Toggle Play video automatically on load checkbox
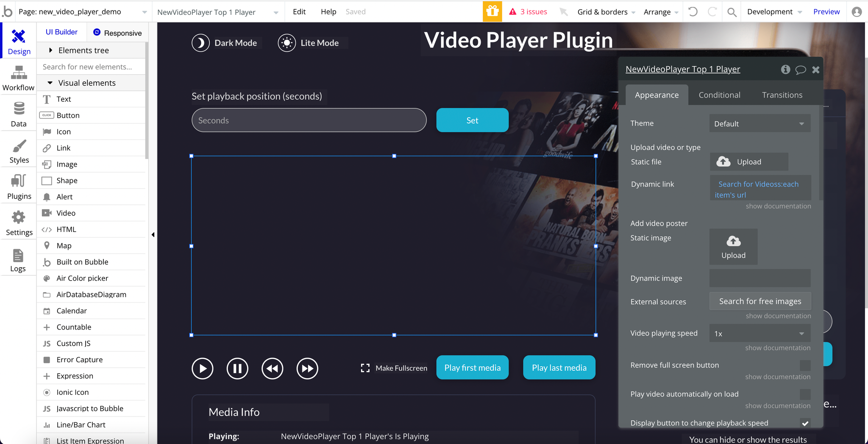Viewport: 868px width, 444px height. click(805, 394)
